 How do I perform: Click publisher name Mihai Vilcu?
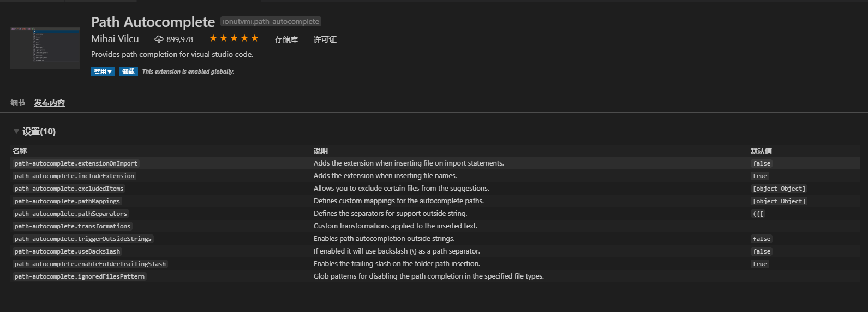[x=115, y=39]
